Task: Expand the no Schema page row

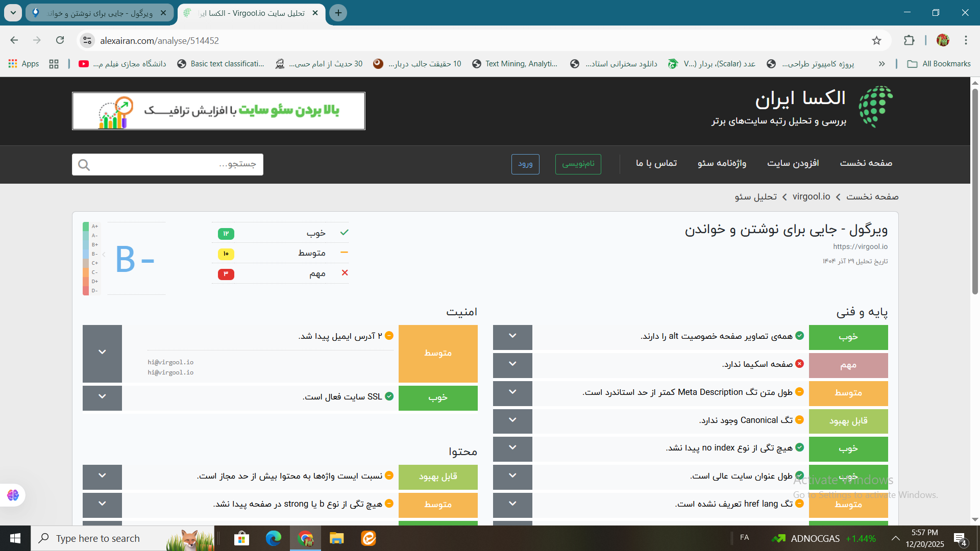Action: [x=512, y=364]
